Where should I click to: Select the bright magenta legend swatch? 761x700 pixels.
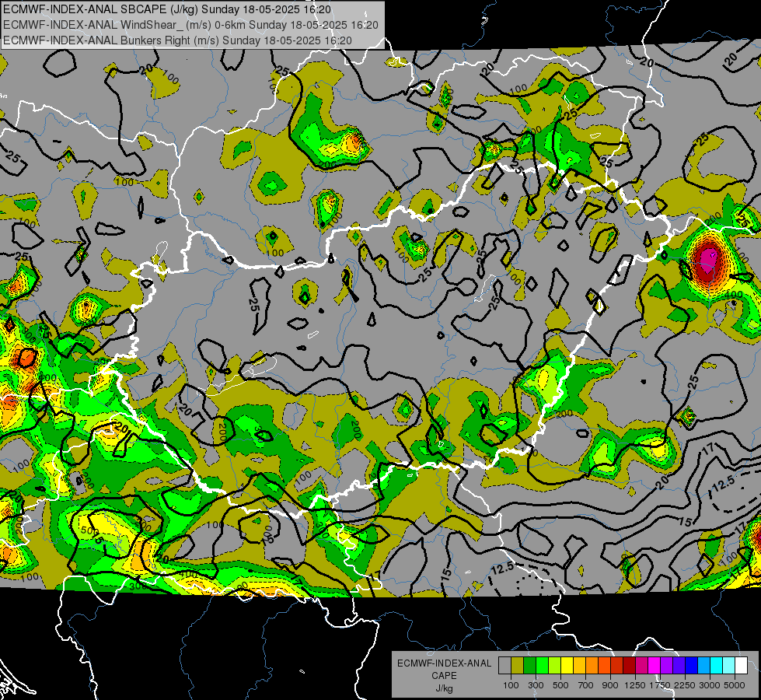[x=655, y=665]
